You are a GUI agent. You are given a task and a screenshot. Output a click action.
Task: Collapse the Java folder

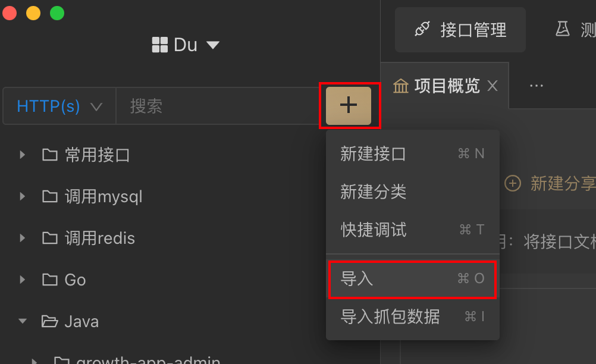(23, 321)
